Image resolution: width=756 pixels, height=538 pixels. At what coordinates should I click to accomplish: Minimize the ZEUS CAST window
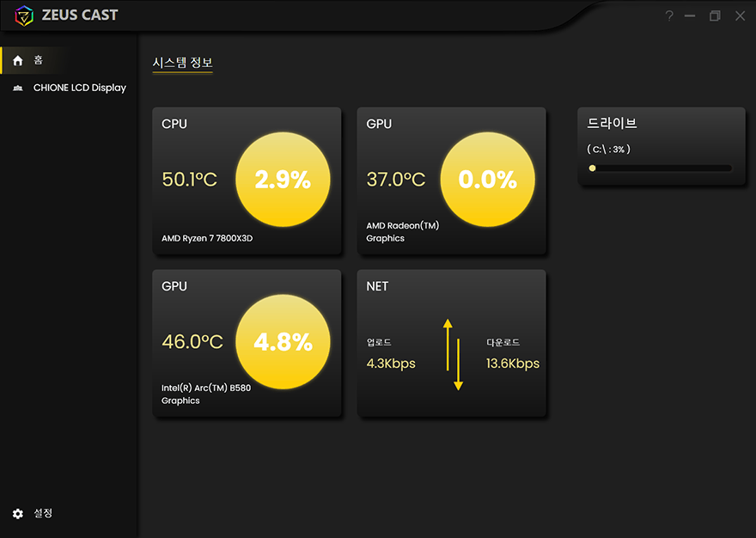tap(690, 16)
